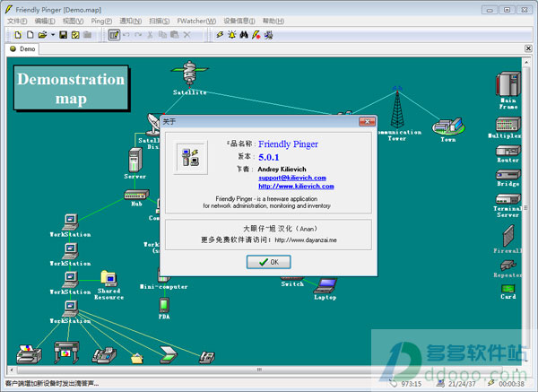Screen dimensions: 538x392
Task: Click the printer device icon at bottom
Action: tap(29, 355)
